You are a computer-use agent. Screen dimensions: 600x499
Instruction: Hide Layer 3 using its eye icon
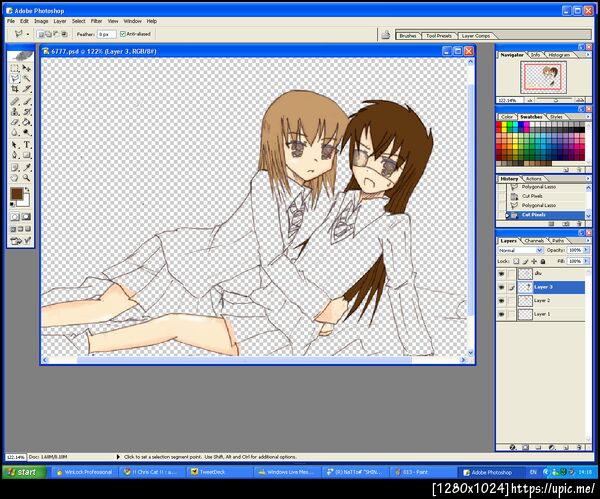pos(501,287)
